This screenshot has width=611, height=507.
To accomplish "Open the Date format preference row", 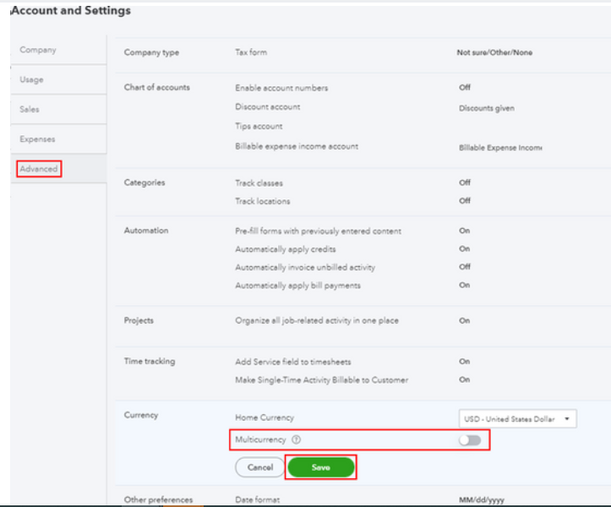I will pos(259,499).
